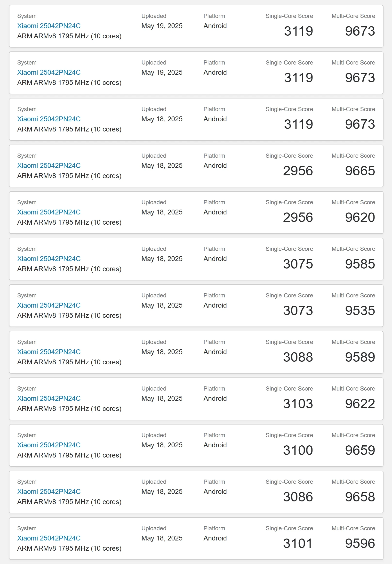Screen dimensions: 392x564
Task: Open Xiaomi result scoring 3073 single-core
Action: (48, 305)
